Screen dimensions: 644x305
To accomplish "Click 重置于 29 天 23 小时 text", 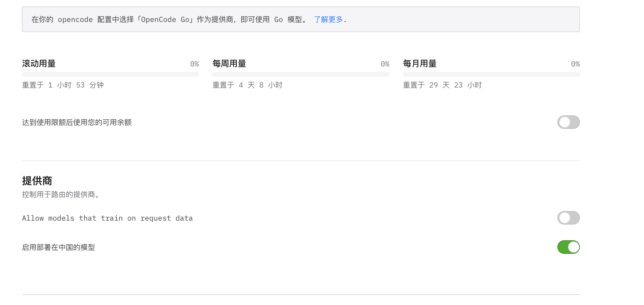I will [442, 85].
